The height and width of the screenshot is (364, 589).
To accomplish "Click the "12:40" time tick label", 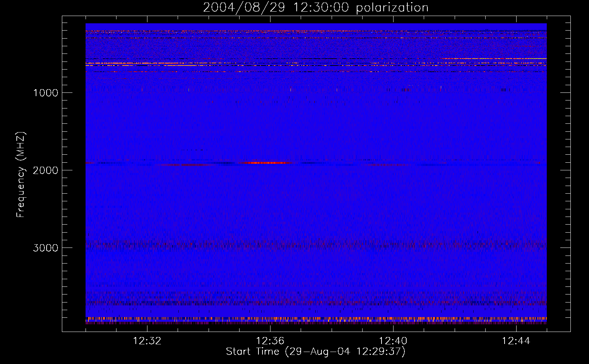I will click(393, 341).
